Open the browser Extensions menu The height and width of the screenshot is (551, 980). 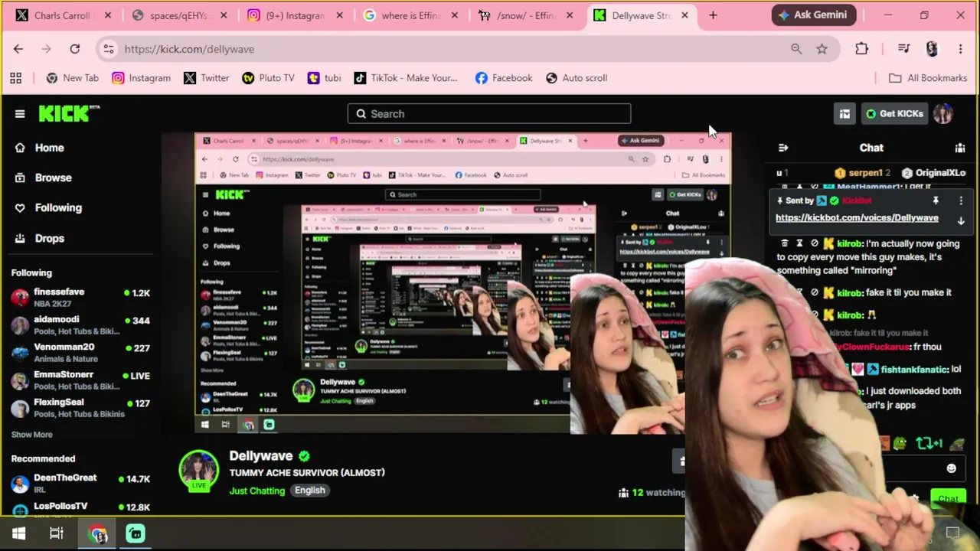(861, 49)
